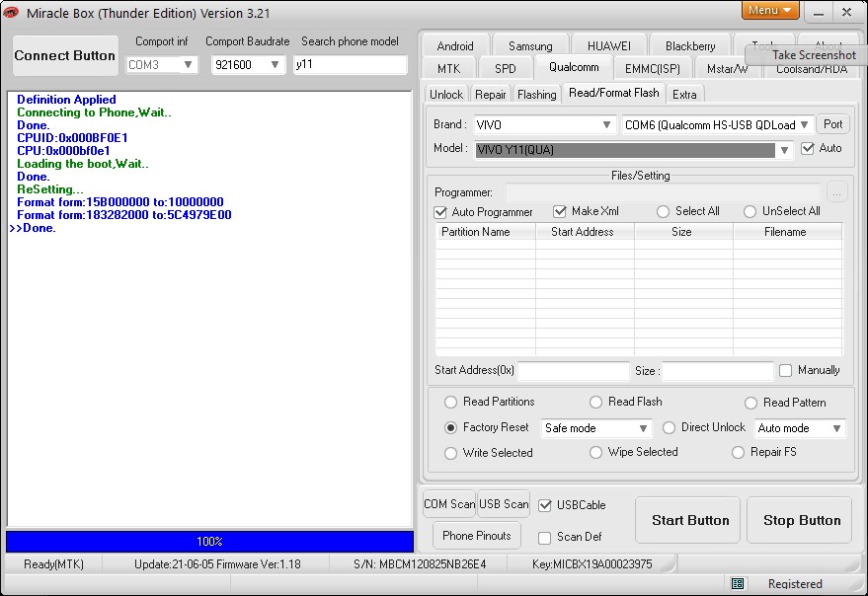Switch to the Mstar/W tab
The image size is (868, 596).
point(727,69)
